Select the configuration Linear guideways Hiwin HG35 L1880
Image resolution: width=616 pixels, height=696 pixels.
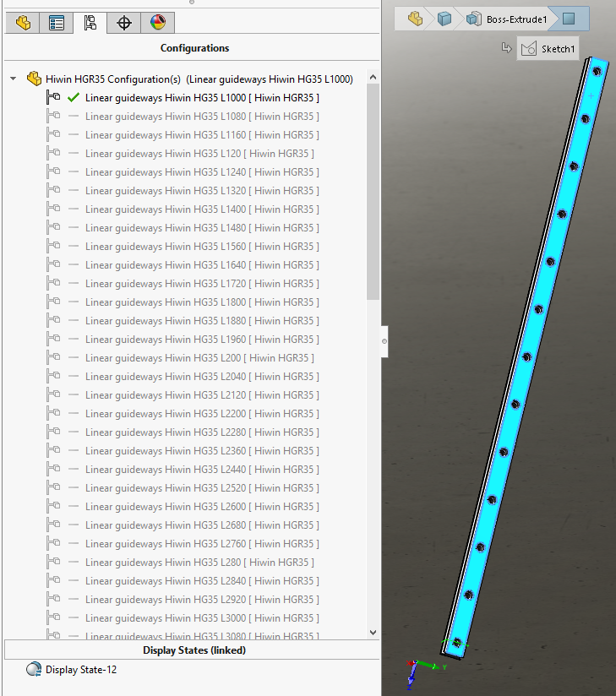click(x=202, y=321)
